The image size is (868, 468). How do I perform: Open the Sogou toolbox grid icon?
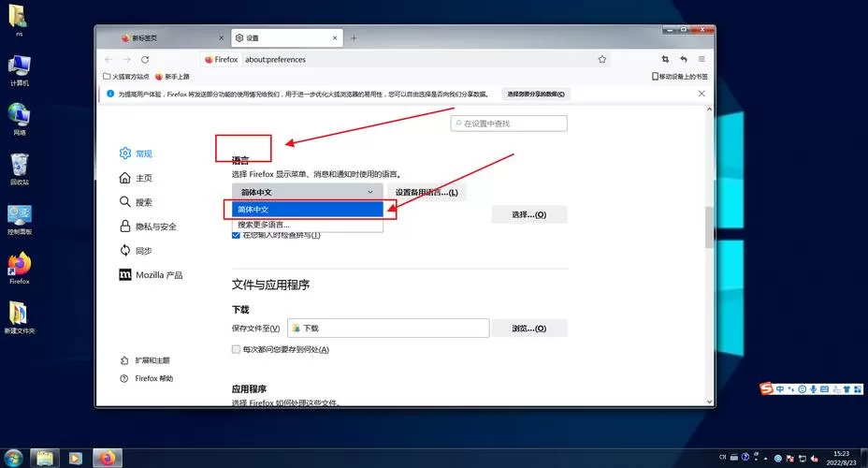pyautogui.click(x=858, y=389)
